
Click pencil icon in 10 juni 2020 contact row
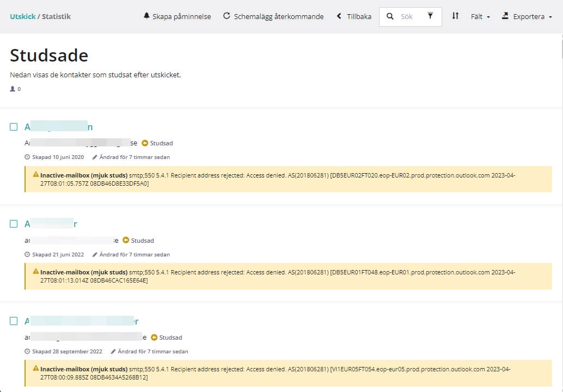point(95,157)
